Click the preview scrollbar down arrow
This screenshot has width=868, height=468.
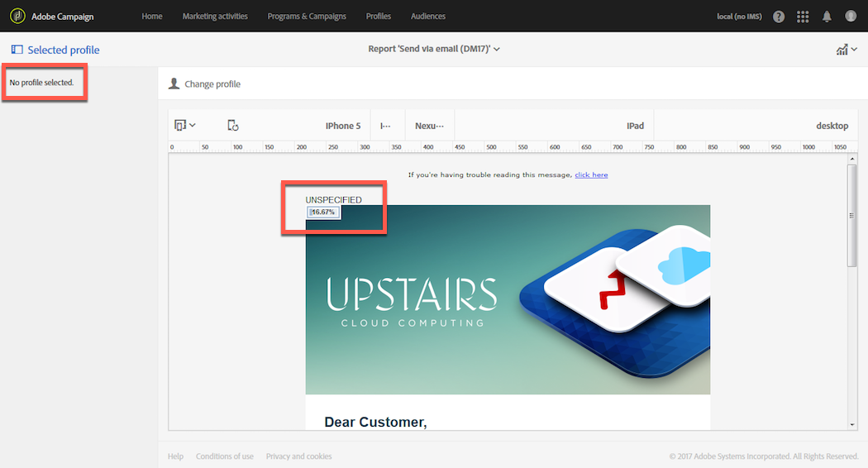click(852, 425)
